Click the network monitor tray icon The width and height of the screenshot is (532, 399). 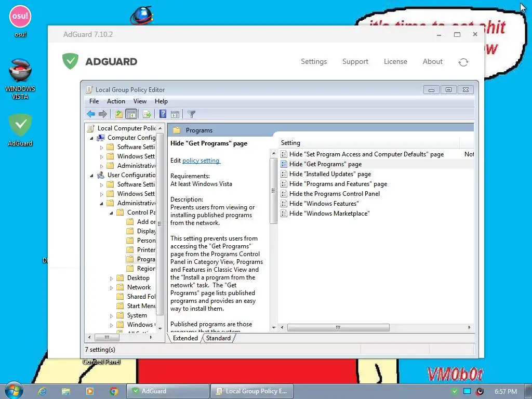coord(467,391)
